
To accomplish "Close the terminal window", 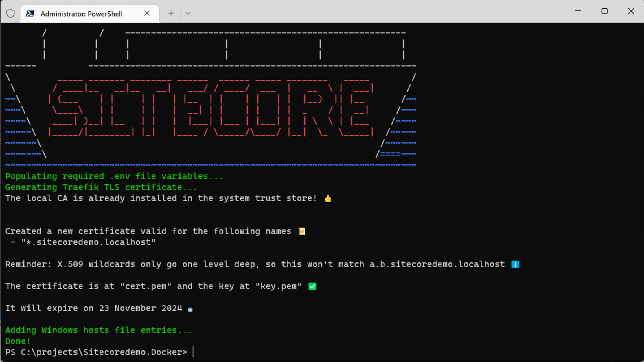I will [x=631, y=11].
